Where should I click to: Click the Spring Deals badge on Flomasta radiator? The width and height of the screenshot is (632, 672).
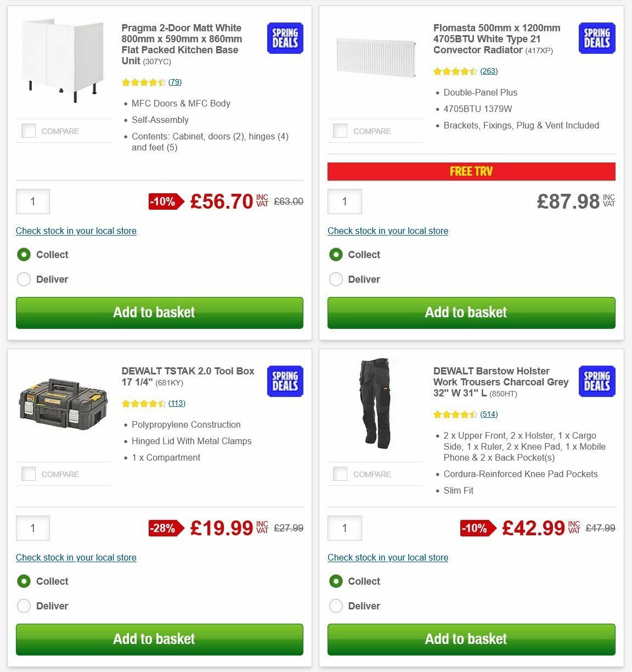click(x=596, y=38)
